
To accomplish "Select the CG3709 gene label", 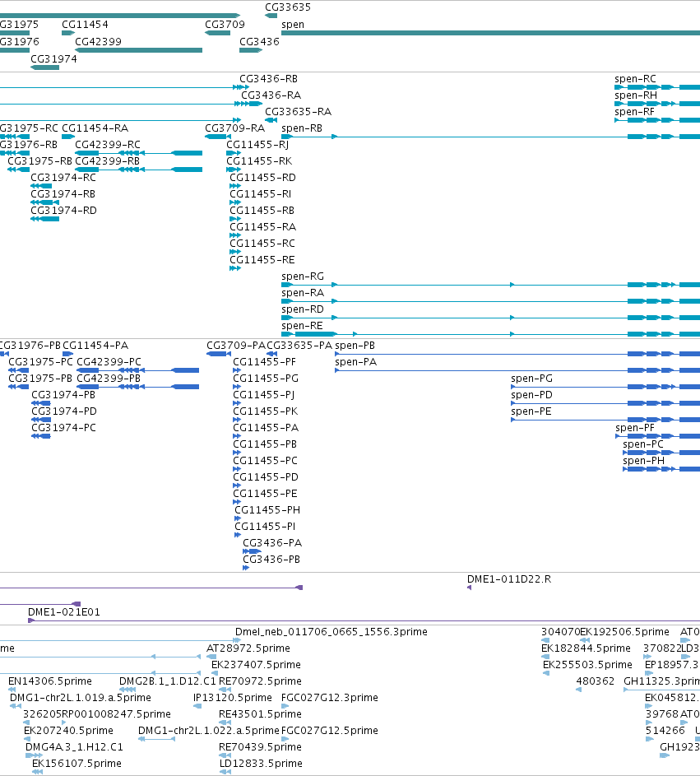I will (225, 25).
